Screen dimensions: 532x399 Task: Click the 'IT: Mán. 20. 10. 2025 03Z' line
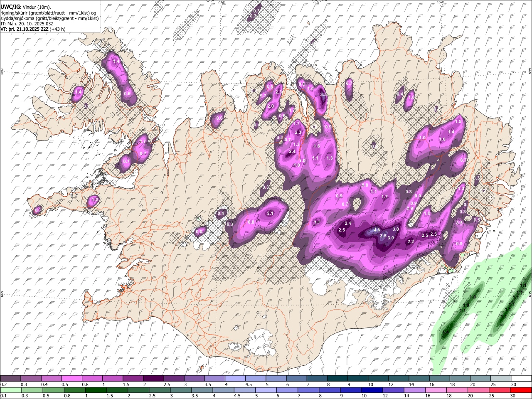28,24
